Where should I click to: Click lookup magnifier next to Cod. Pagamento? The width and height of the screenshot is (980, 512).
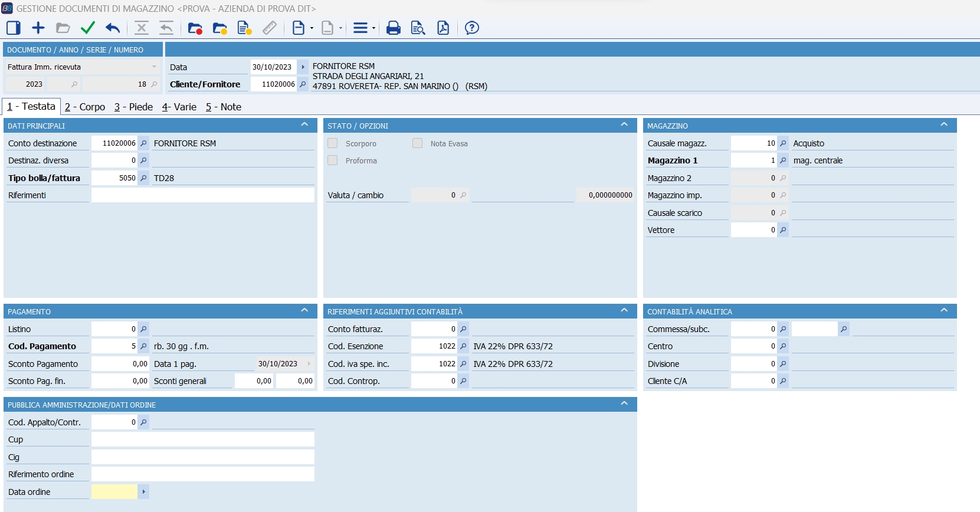(x=143, y=346)
